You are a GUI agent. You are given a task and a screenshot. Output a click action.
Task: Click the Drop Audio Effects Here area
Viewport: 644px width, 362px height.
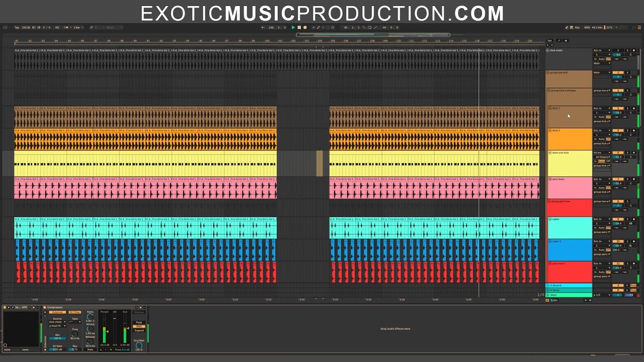tap(395, 328)
